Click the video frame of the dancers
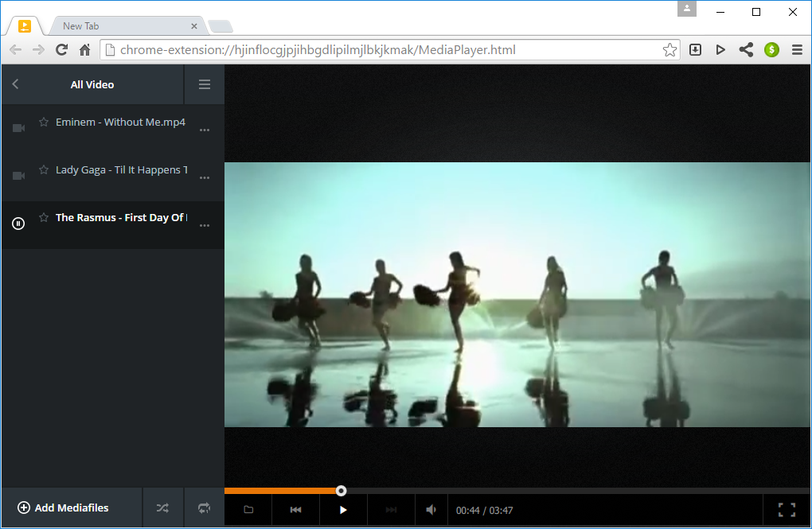 [x=517, y=294]
